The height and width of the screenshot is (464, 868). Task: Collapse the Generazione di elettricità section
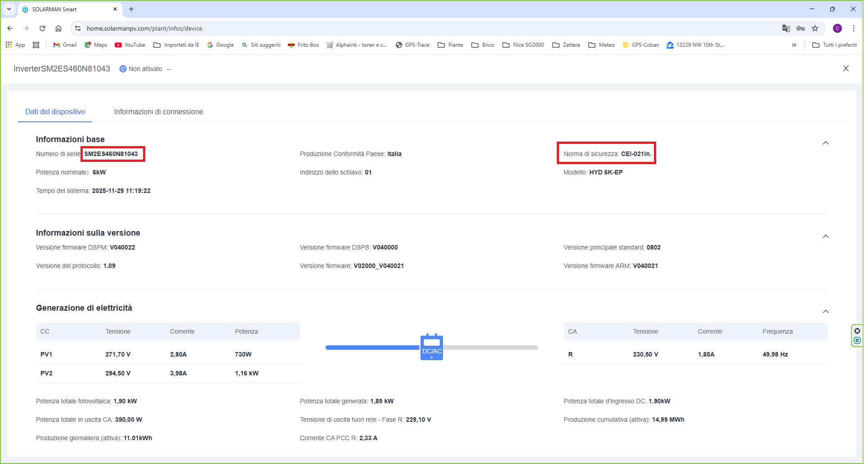[825, 312]
